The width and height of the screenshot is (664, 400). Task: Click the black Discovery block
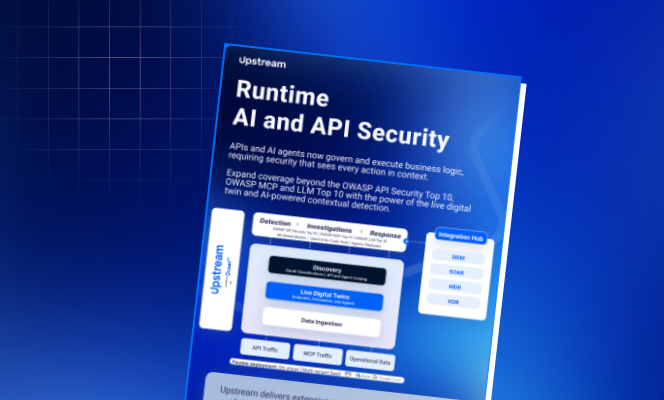[327, 271]
